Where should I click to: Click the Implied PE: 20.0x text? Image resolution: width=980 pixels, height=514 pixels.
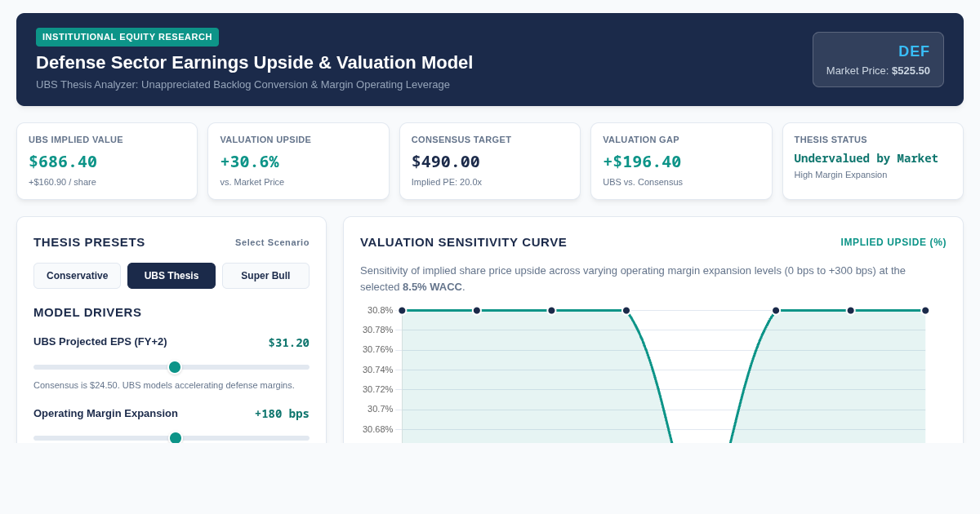click(x=447, y=182)
